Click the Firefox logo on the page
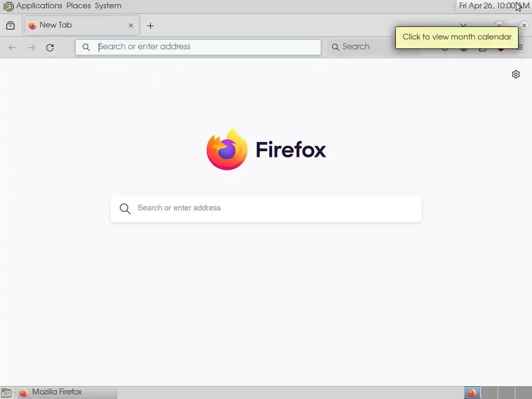 (267, 150)
